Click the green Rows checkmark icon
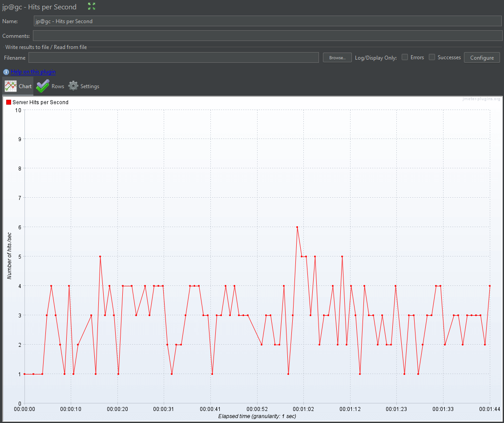504x423 pixels. pyautogui.click(x=43, y=86)
